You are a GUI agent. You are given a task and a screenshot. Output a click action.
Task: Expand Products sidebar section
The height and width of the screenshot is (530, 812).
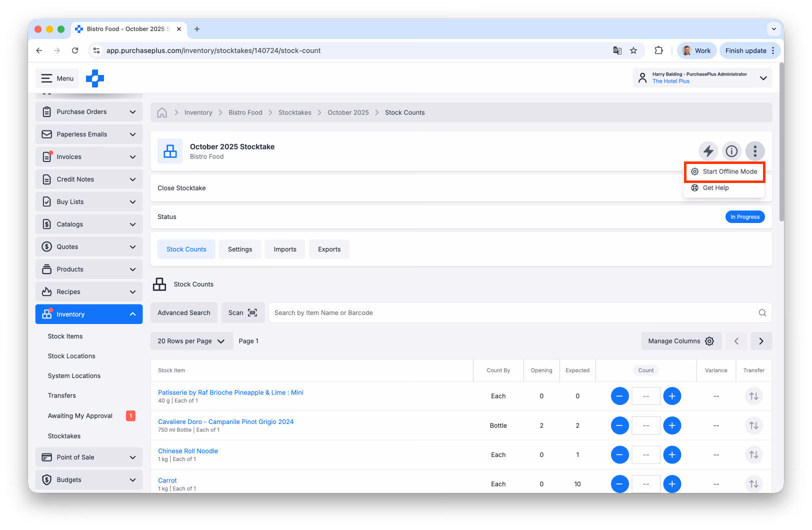click(89, 269)
